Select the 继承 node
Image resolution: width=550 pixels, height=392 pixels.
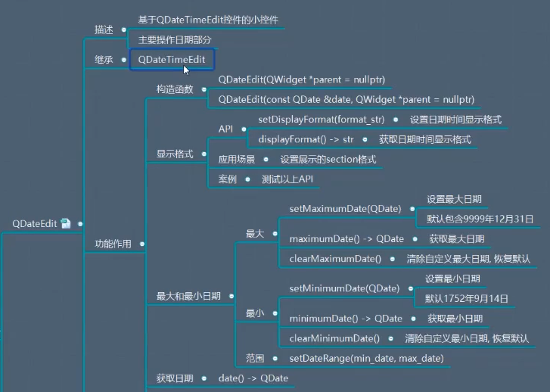click(104, 60)
